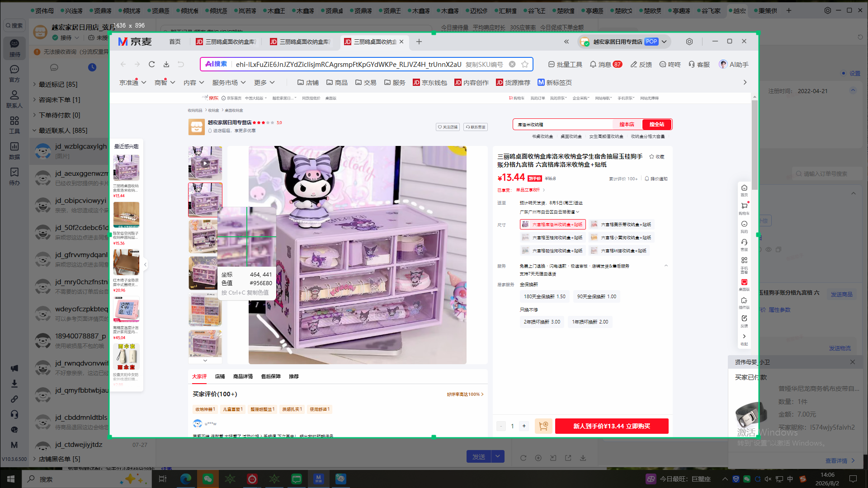Open 购物车 in the right floating sidebar
Image resolution: width=868 pixels, height=488 pixels.
click(x=744, y=208)
